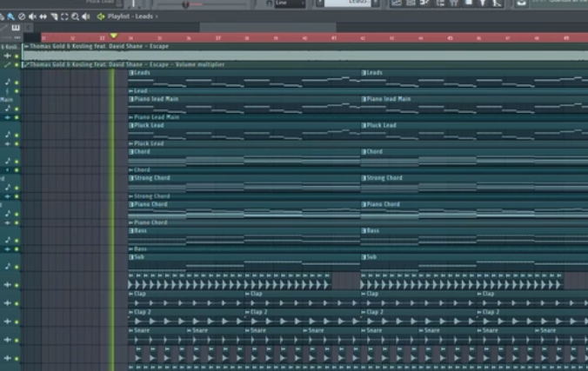The image size is (588, 371).
Task: Click the automation icon of Volume multiplier track
Action: tap(7, 65)
